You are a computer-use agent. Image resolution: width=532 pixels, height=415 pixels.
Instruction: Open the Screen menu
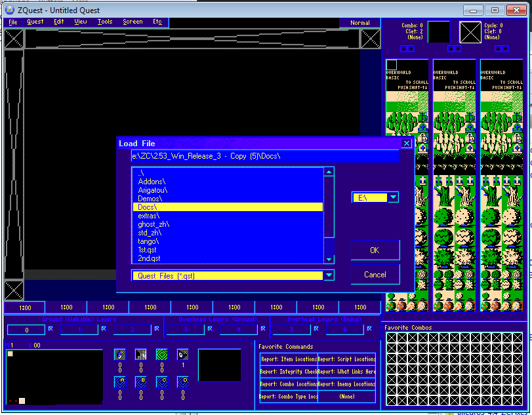(133, 22)
